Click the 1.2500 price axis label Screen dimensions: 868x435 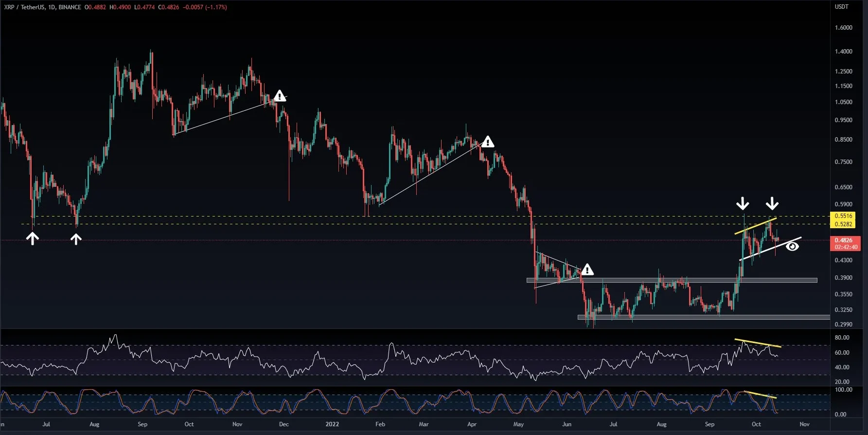click(x=844, y=72)
